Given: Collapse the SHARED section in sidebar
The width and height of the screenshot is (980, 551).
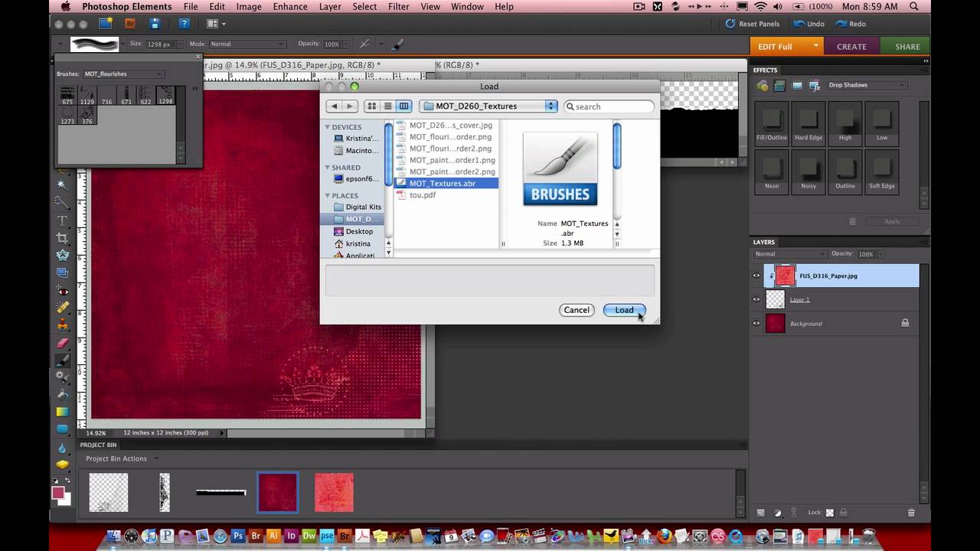Looking at the screenshot, I should click(x=328, y=168).
